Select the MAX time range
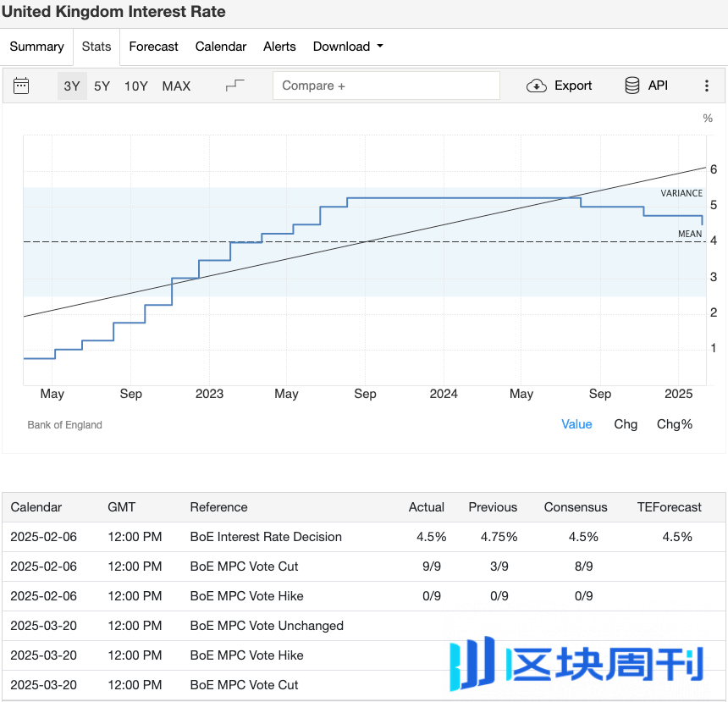The width and height of the screenshot is (728, 702). pyautogui.click(x=176, y=86)
